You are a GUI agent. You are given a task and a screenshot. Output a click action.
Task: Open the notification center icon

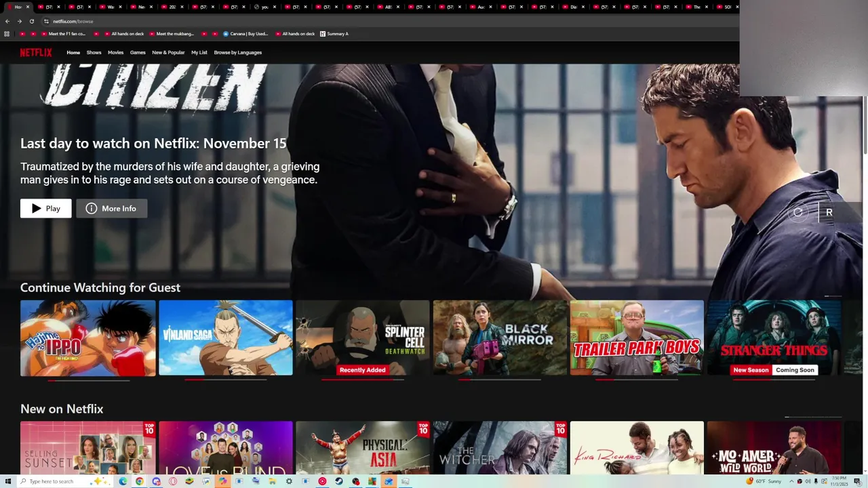[857, 481]
